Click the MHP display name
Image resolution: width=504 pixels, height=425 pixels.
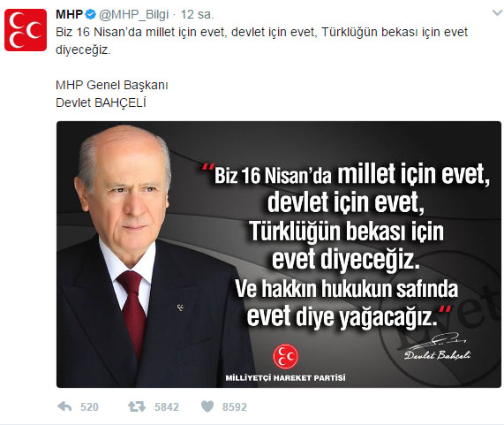[70, 14]
